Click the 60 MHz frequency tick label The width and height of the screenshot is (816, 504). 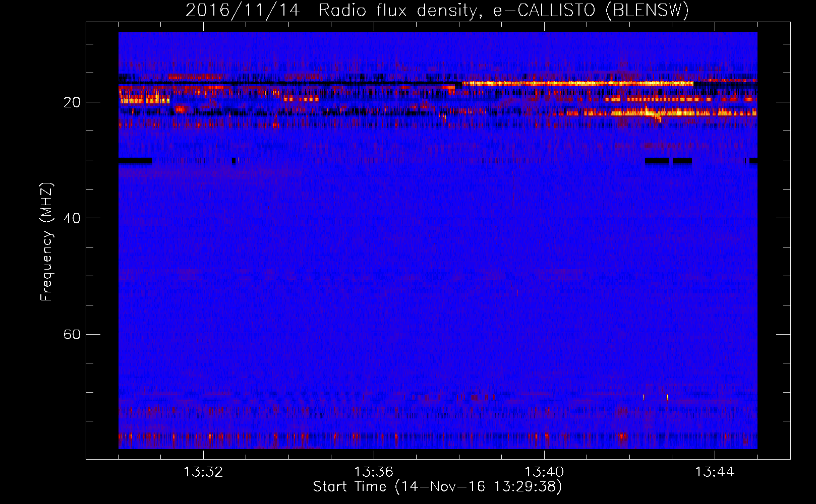[72, 334]
